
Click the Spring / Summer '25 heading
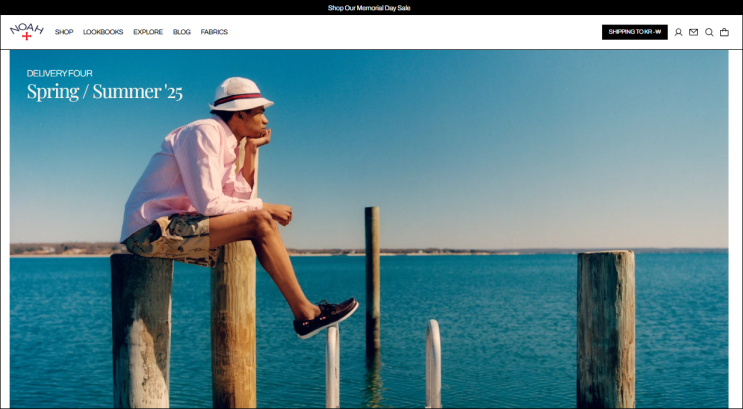[104, 91]
